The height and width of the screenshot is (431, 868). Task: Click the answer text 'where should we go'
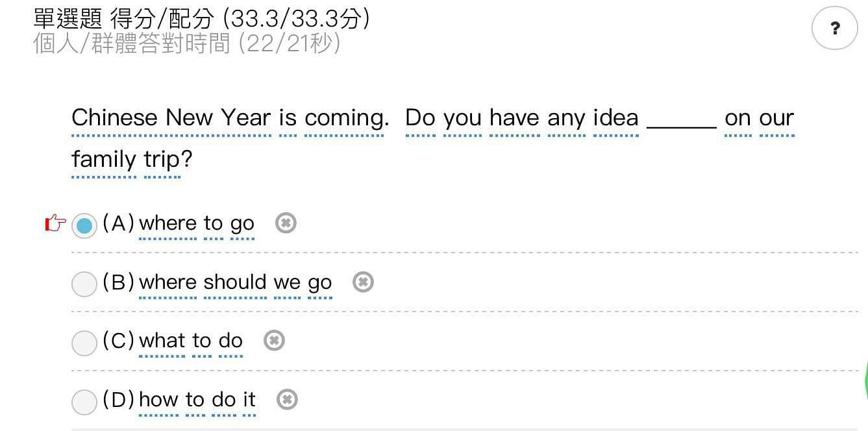(x=236, y=283)
